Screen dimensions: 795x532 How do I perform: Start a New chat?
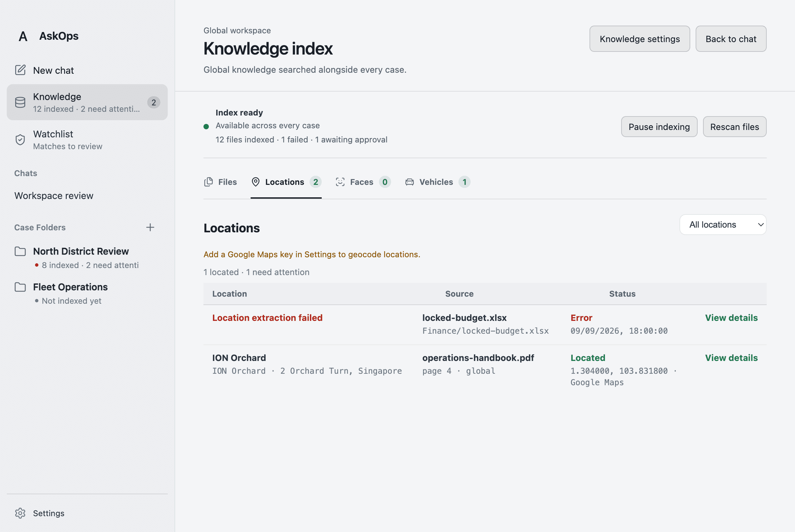[87, 70]
